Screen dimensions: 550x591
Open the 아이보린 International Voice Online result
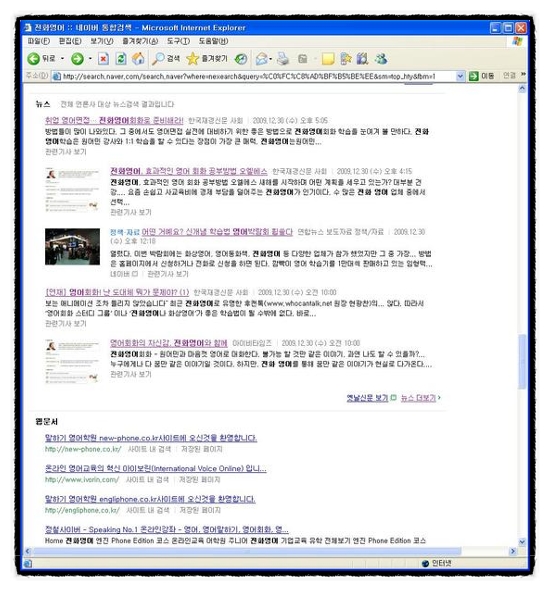tap(155, 469)
